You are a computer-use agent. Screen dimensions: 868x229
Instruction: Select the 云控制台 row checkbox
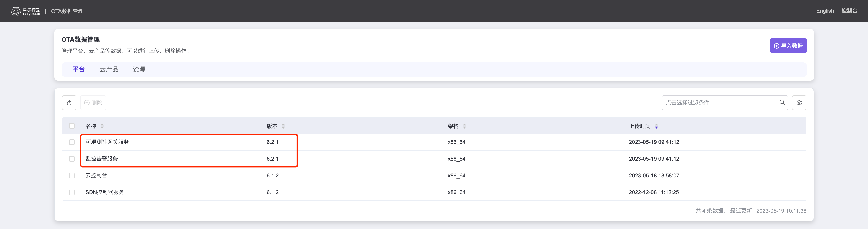click(x=72, y=175)
